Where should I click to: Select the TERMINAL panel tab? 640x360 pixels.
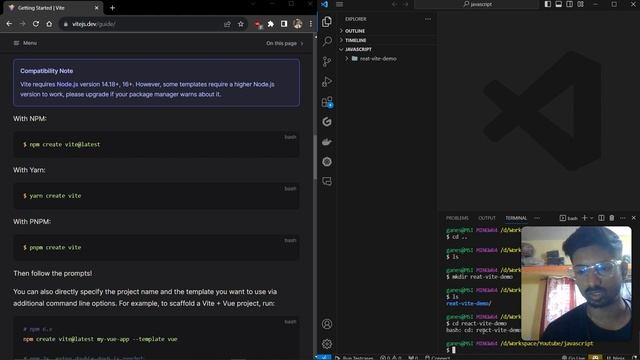point(516,218)
